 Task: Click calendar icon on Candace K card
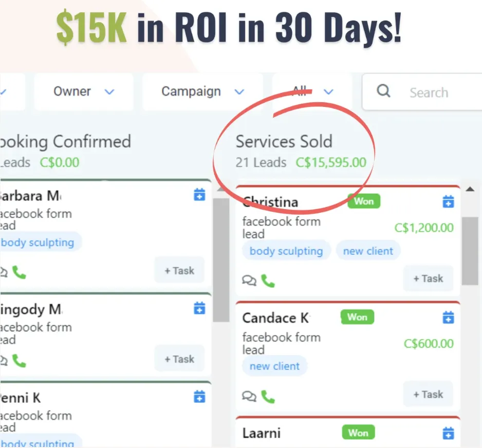coord(448,318)
